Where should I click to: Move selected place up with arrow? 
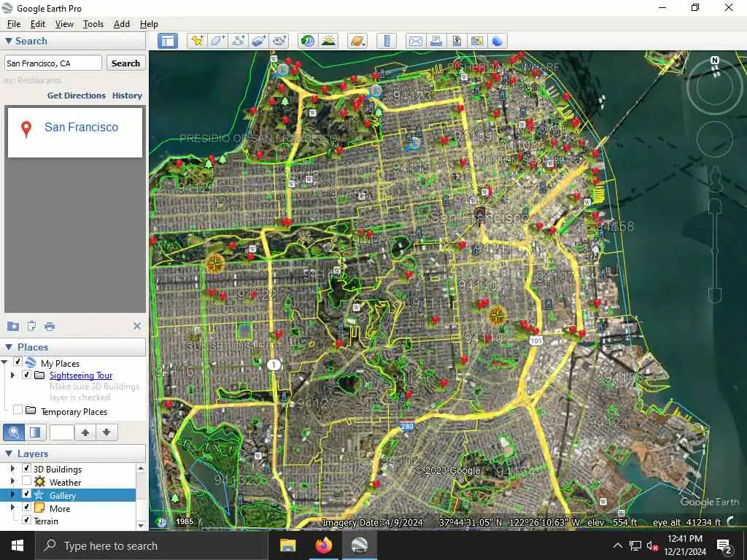pos(85,432)
